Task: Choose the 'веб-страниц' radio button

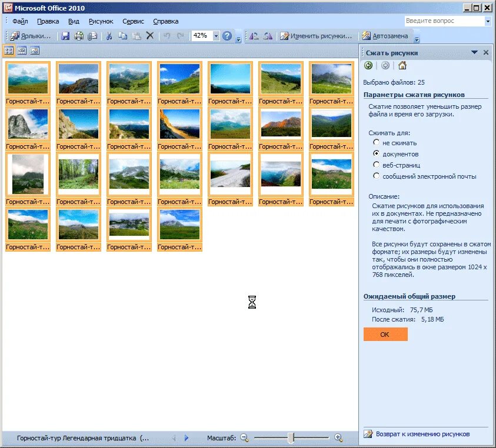Action: pyautogui.click(x=376, y=165)
